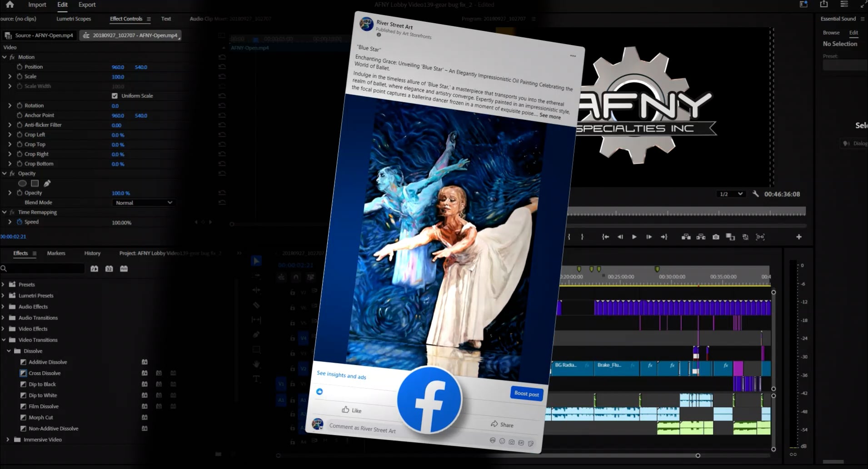Screen dimensions: 868x469
Task: Toggle Position stopwatch animation
Action: pyautogui.click(x=20, y=67)
